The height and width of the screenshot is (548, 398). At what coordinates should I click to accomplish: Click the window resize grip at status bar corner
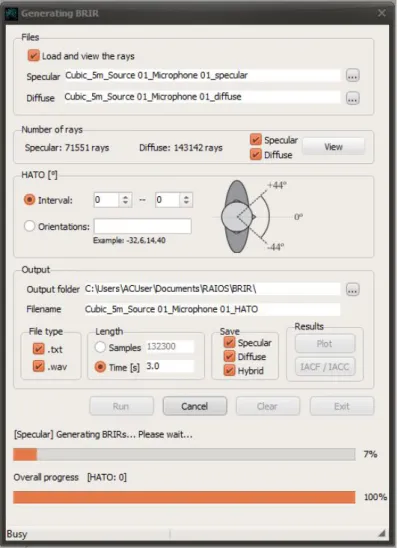[382, 533]
